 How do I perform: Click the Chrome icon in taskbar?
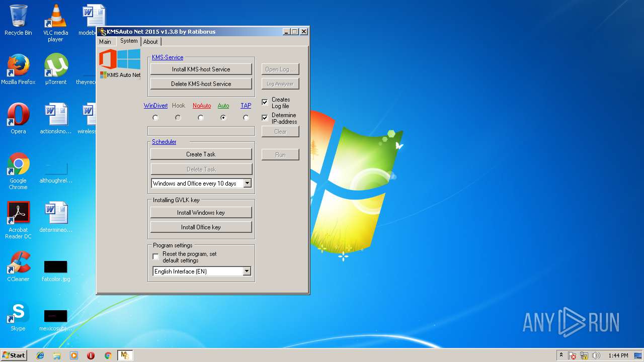coord(108,355)
